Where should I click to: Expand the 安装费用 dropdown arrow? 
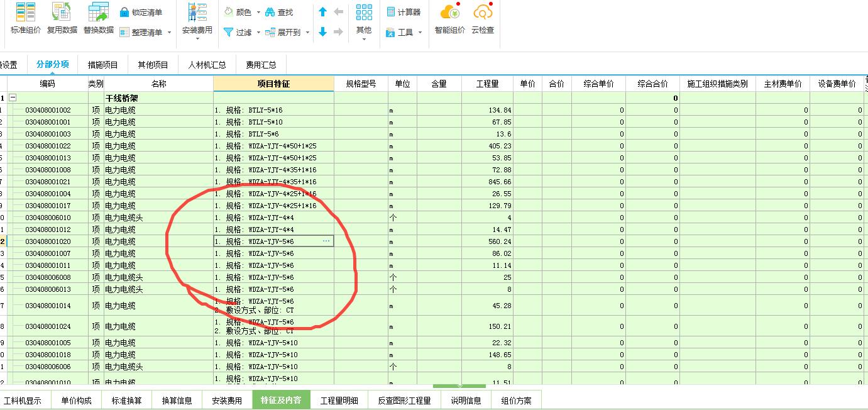pos(197,40)
